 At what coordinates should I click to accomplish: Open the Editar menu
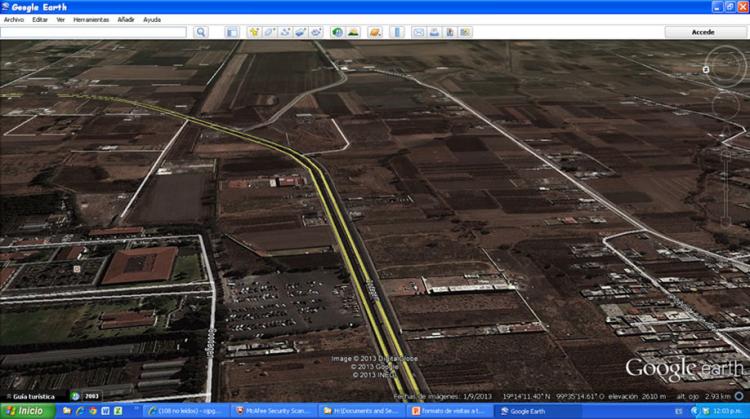(x=40, y=20)
